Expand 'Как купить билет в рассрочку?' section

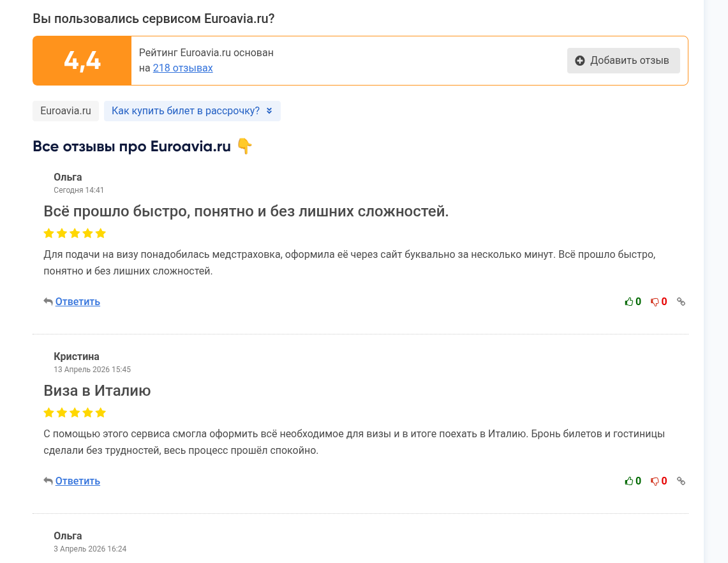[x=192, y=111]
